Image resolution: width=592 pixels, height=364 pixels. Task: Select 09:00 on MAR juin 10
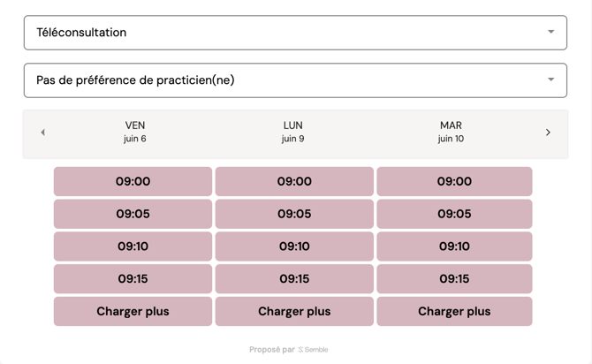click(454, 182)
